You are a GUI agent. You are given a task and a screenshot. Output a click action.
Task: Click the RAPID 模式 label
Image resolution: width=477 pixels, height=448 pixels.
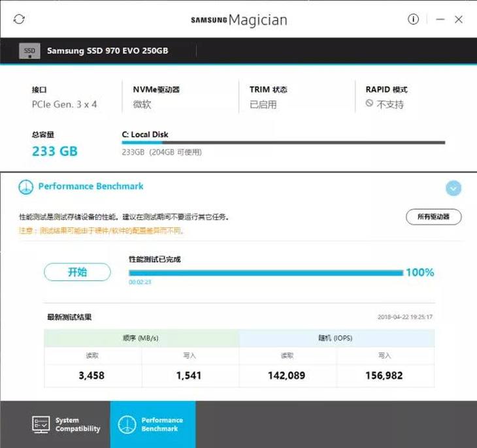(386, 89)
